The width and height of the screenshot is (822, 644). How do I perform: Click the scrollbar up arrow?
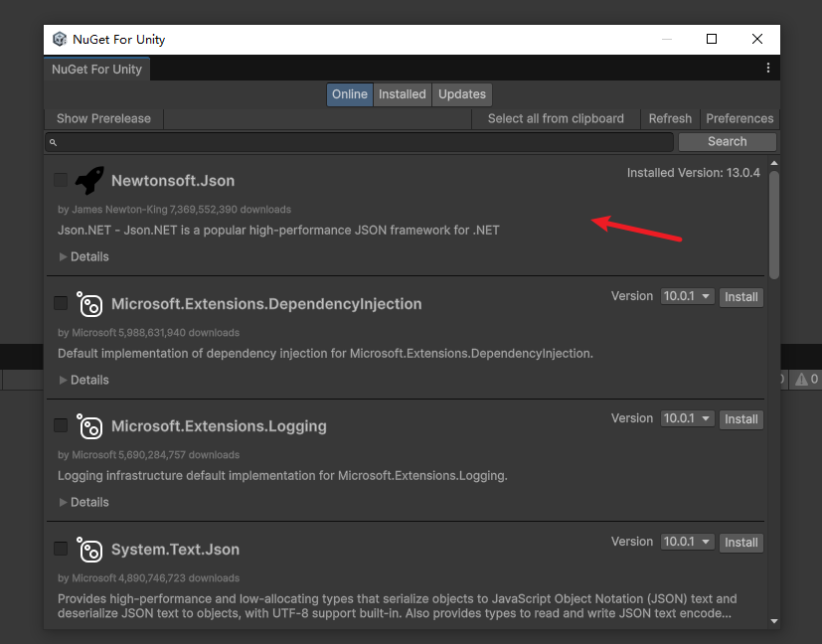point(773,163)
